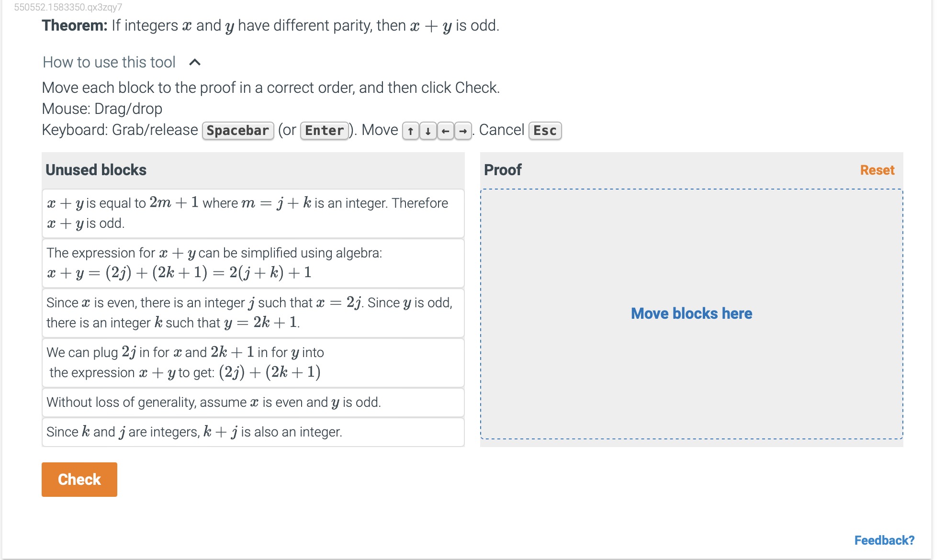Image resolution: width=945 pixels, height=560 pixels.
Task: Click the Reset link in the Proof panel
Action: pyautogui.click(x=877, y=170)
